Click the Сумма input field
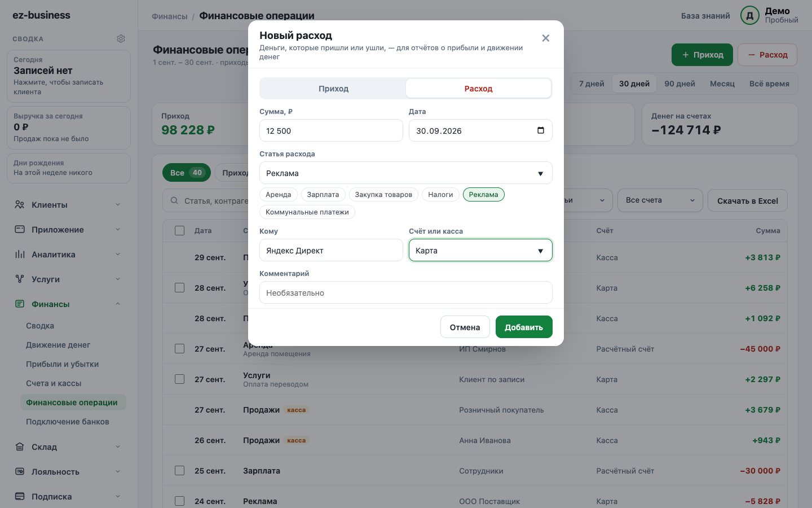The height and width of the screenshot is (508, 812). pyautogui.click(x=331, y=130)
